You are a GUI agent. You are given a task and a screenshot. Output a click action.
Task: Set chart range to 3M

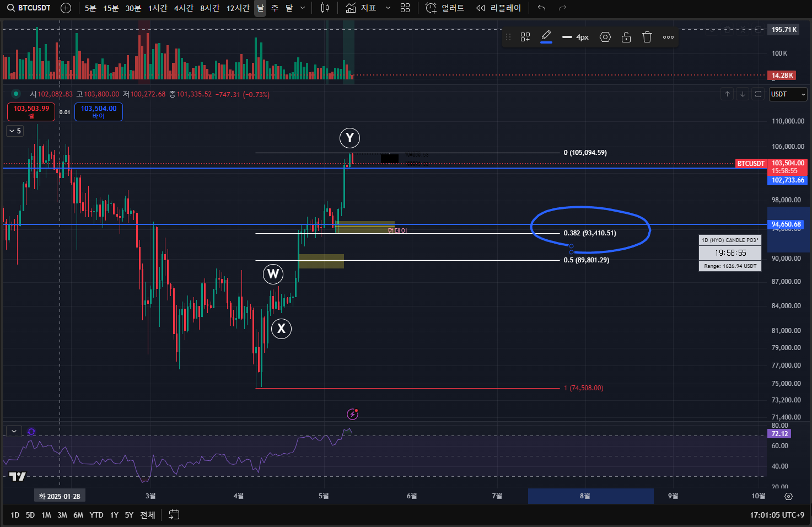pos(62,515)
